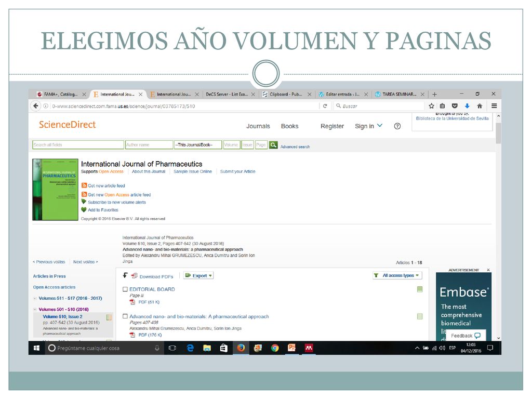Open the Advanced search link
532x399 pixels.
[295, 147]
